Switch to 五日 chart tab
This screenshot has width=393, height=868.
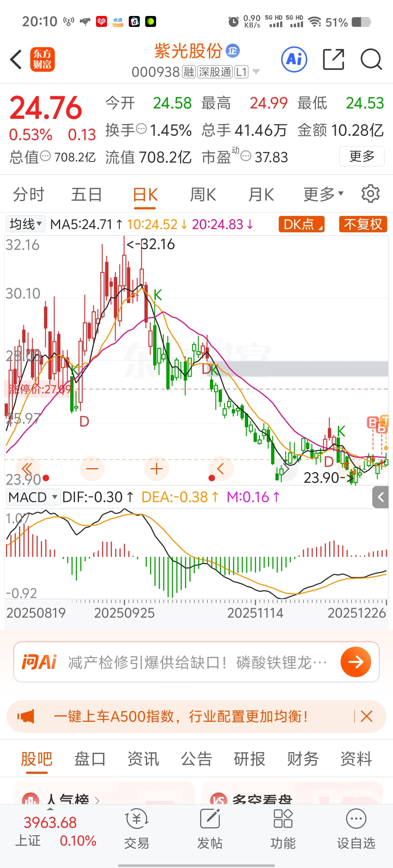point(86,194)
